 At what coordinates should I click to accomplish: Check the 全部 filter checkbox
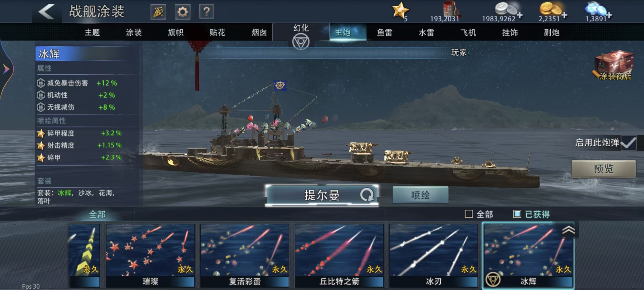[x=469, y=214]
